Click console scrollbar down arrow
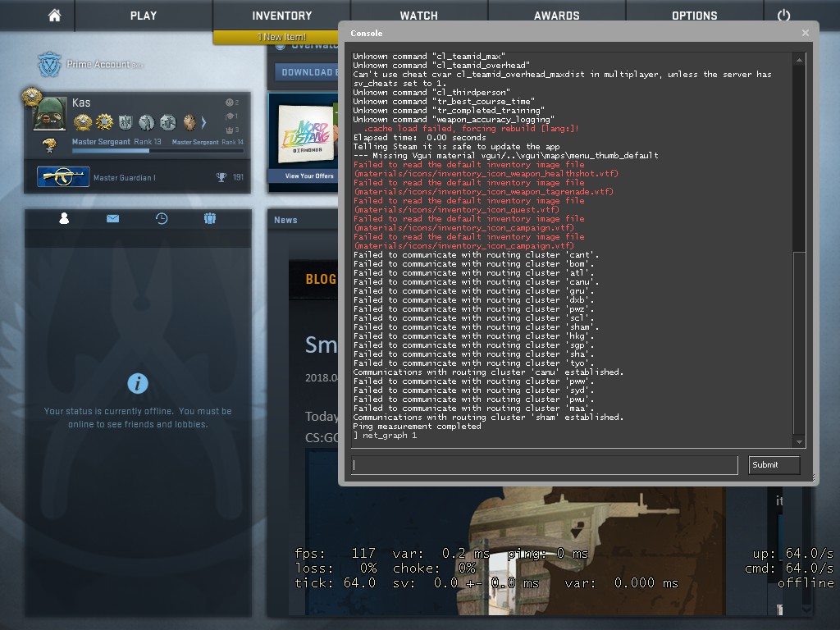Image resolution: width=840 pixels, height=630 pixels. point(799,443)
